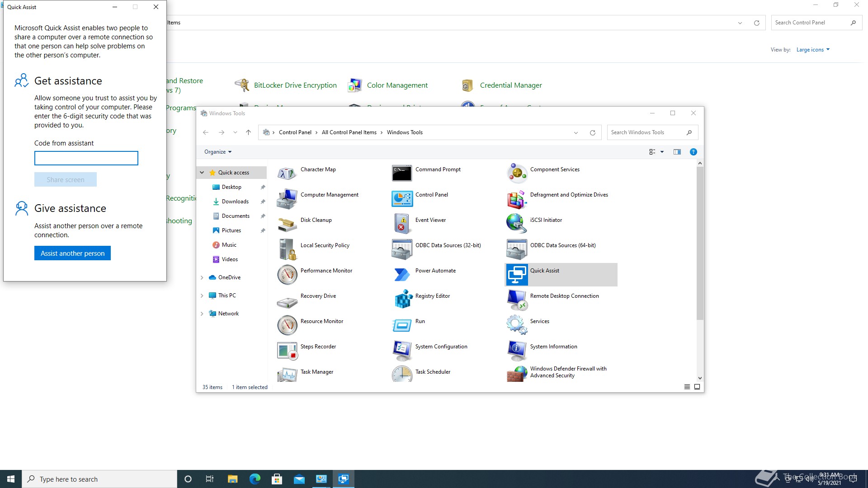Open Task Scheduler icon
This screenshot has width=868, height=488.
pos(402,374)
